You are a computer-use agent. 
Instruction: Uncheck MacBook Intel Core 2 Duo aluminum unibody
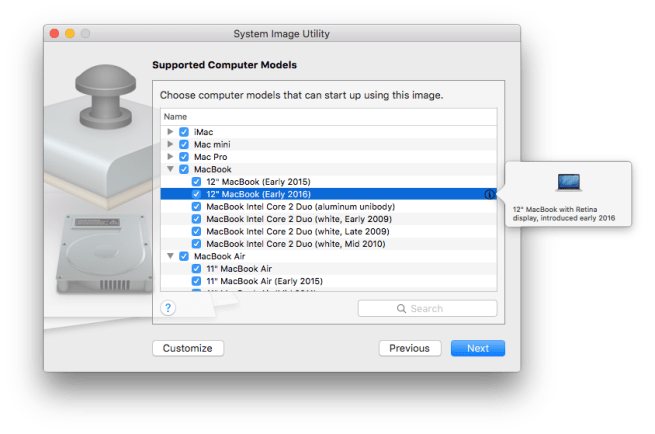(196, 207)
